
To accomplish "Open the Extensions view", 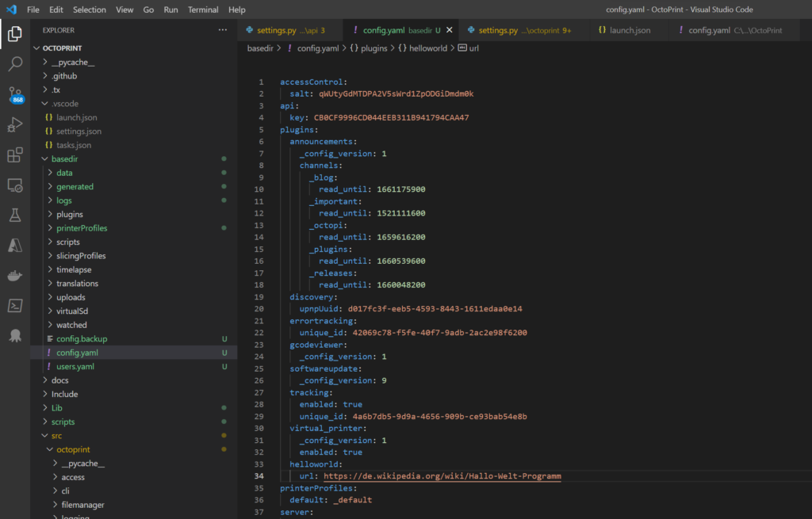I will pyautogui.click(x=15, y=155).
